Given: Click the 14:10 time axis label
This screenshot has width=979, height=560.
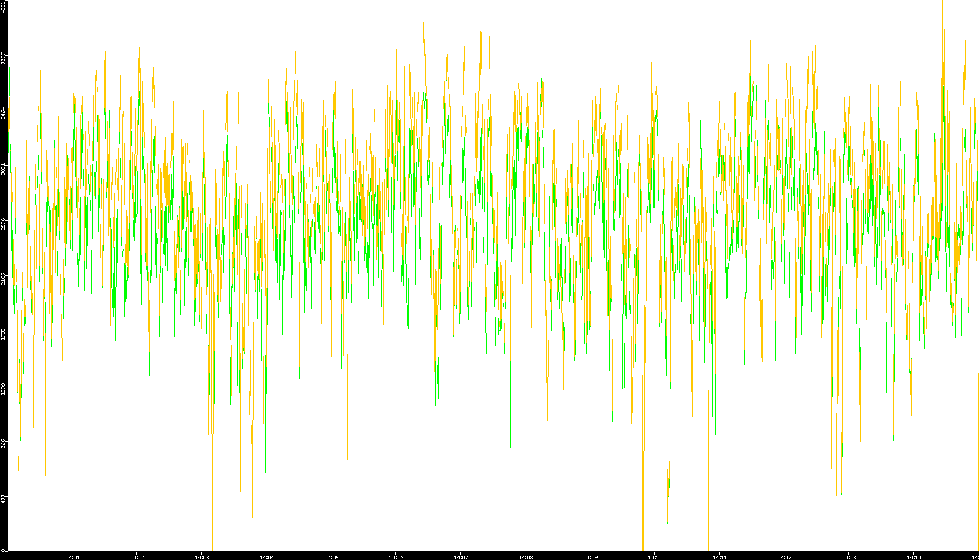Looking at the screenshot, I should coord(655,557).
